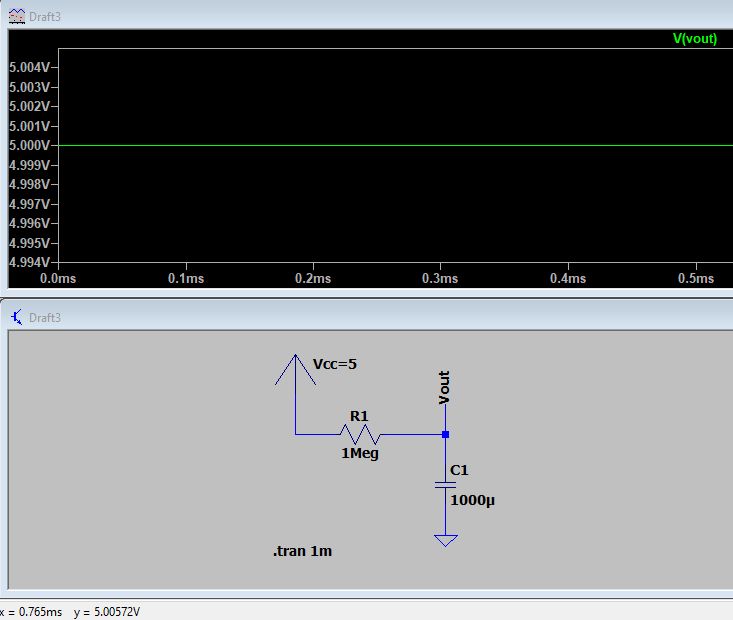
Task: Click the Vcc=5 net label
Action: (335, 364)
